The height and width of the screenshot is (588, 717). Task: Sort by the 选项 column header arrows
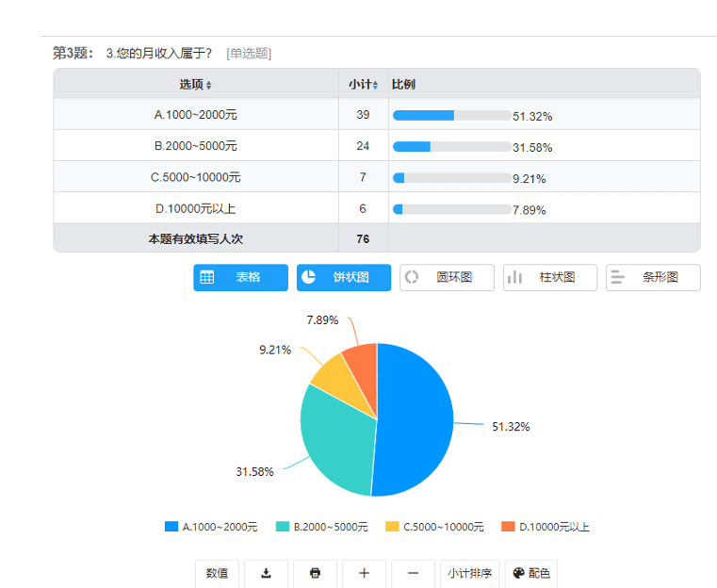[x=208, y=85]
